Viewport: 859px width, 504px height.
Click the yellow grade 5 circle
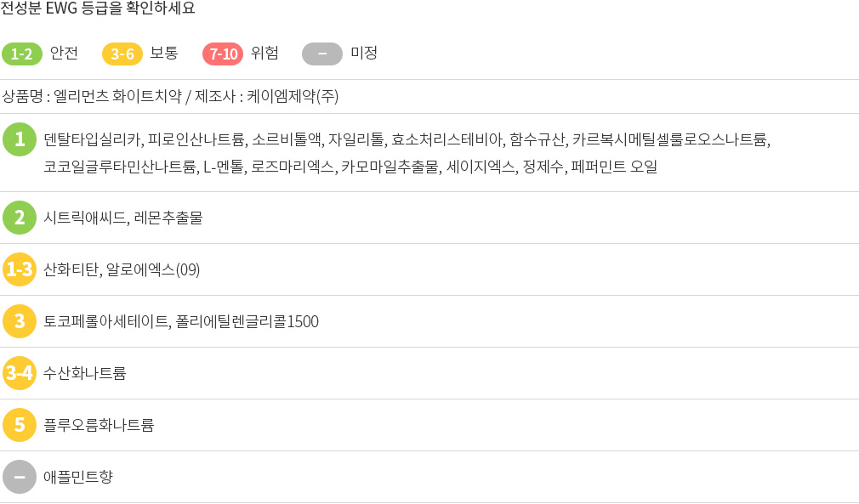click(20, 425)
